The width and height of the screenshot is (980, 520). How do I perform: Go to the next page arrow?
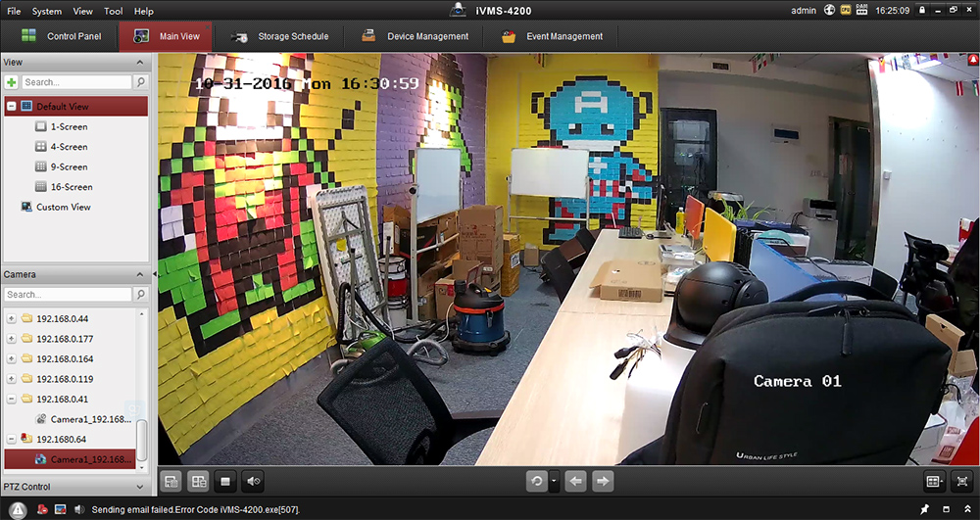tap(603, 481)
